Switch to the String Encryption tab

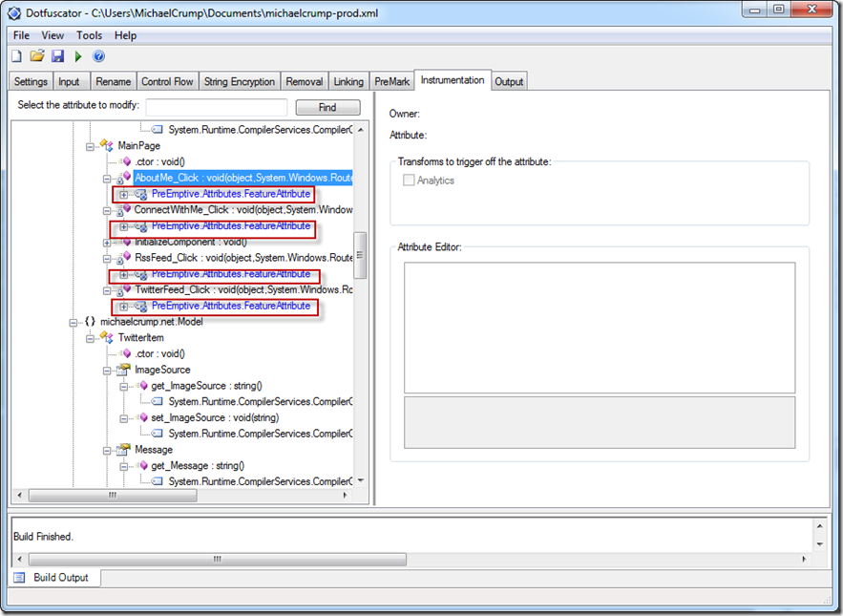coord(240,81)
